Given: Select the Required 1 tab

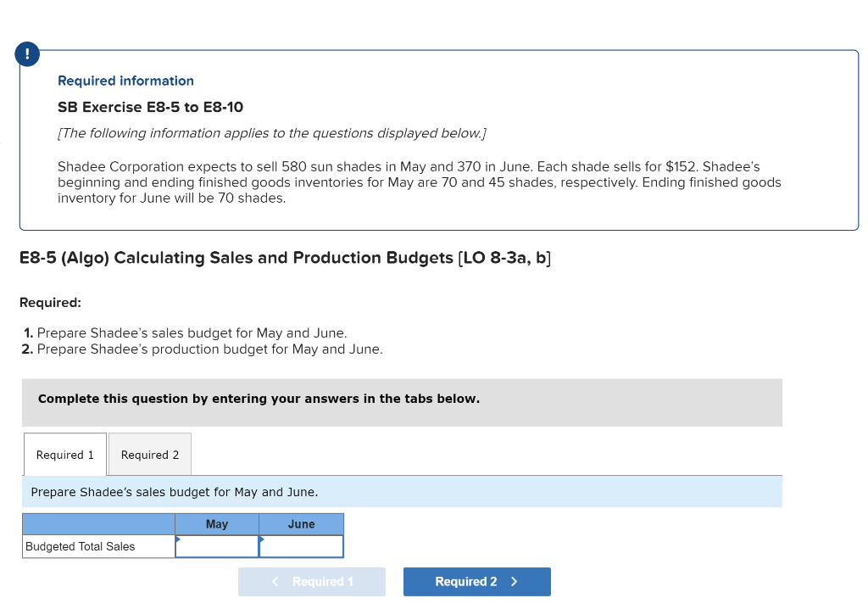Looking at the screenshot, I should pos(64,454).
